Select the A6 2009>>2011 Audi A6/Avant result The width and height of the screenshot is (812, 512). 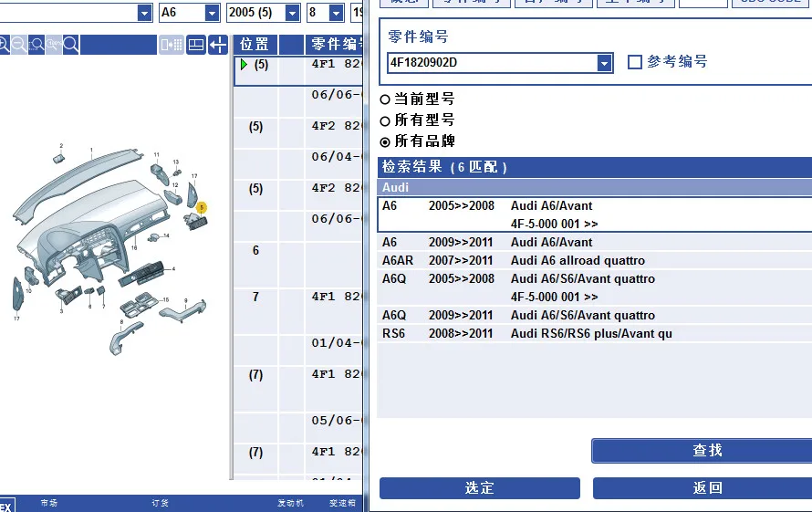point(595,243)
